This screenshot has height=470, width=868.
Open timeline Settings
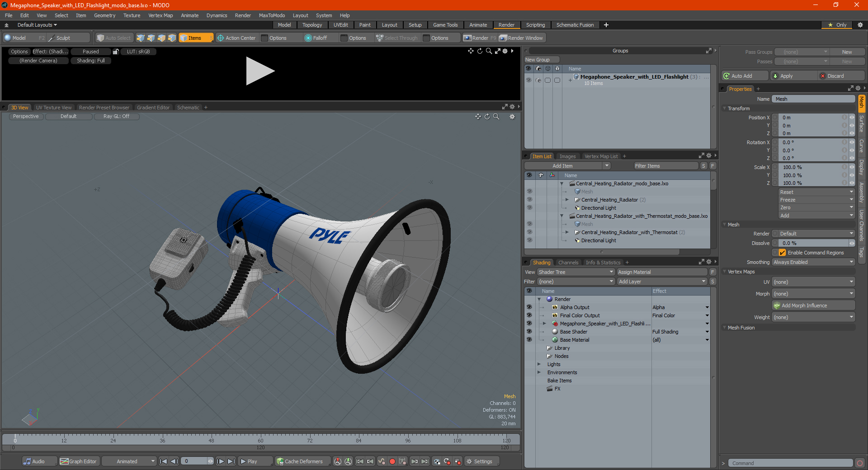[482, 461]
